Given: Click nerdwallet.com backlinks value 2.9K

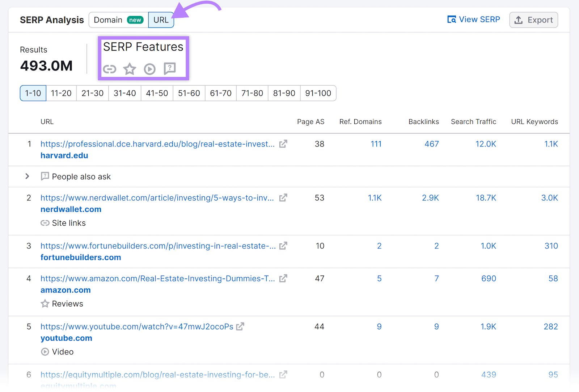Looking at the screenshot, I should click(430, 198).
